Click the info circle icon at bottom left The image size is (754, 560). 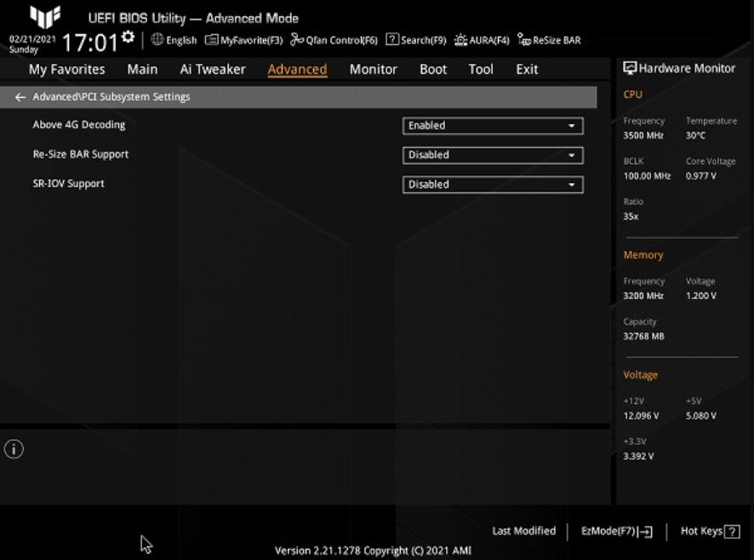14,449
